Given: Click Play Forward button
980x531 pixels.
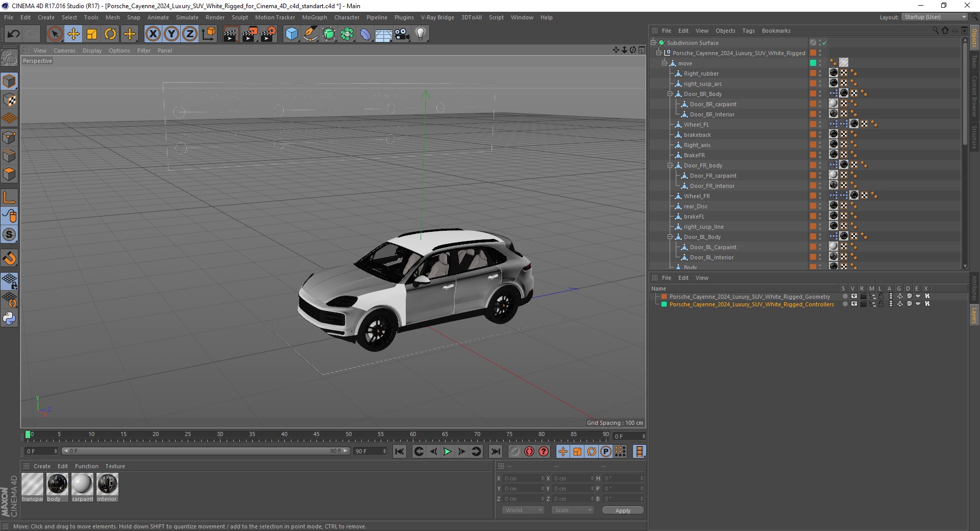Looking at the screenshot, I should click(x=447, y=451).
